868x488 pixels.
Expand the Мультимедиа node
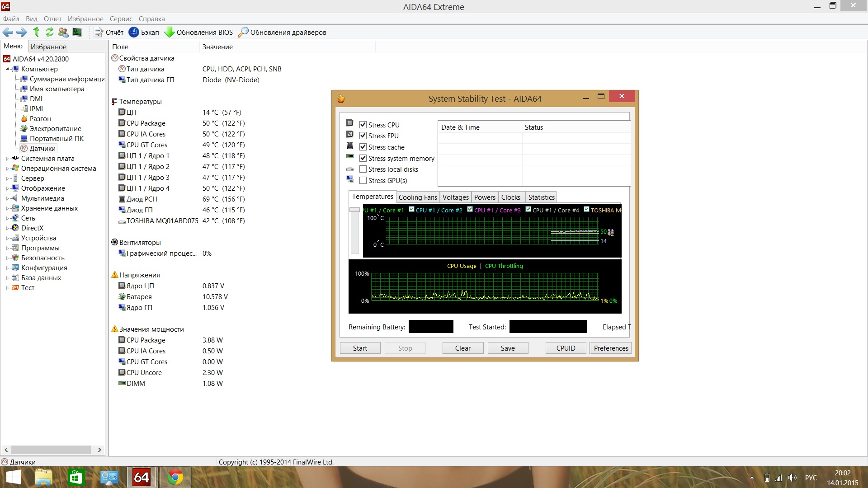[7, 198]
